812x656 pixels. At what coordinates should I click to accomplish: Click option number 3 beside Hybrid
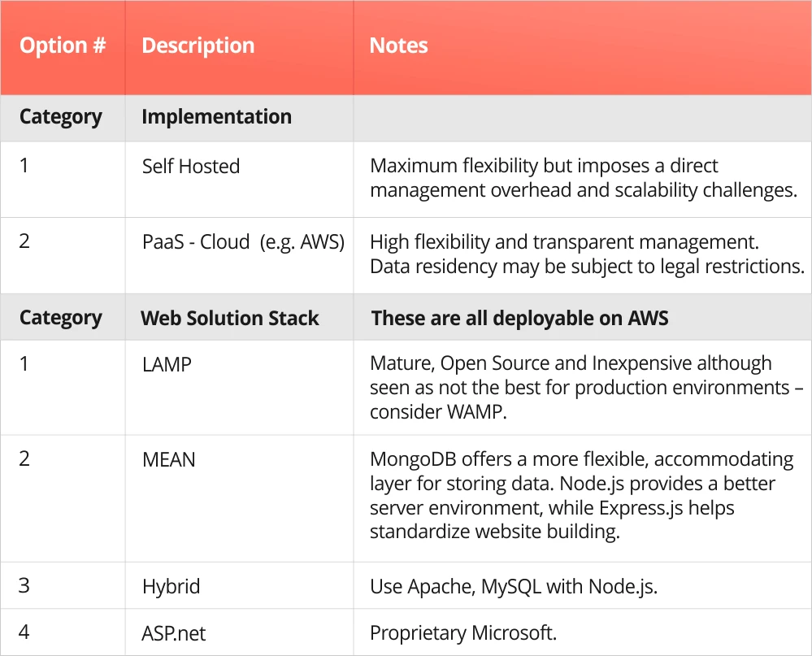(x=24, y=585)
